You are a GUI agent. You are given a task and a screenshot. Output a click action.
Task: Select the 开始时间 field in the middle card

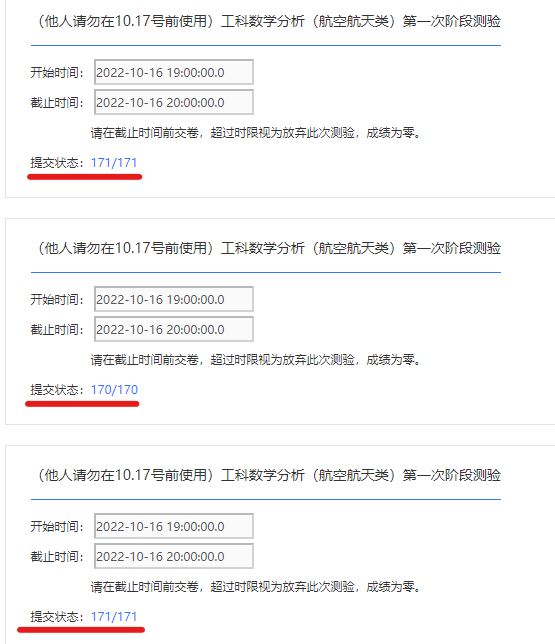pos(174,299)
